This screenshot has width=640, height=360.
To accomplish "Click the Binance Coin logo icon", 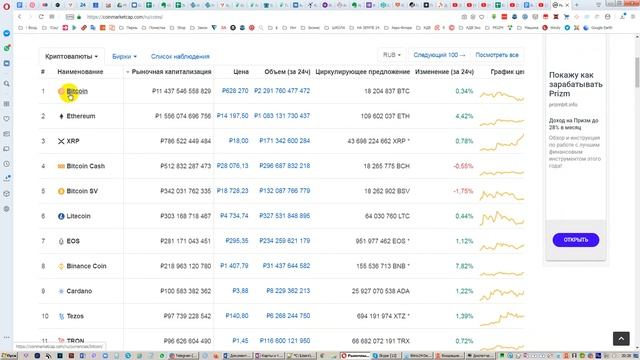I will 61,266.
